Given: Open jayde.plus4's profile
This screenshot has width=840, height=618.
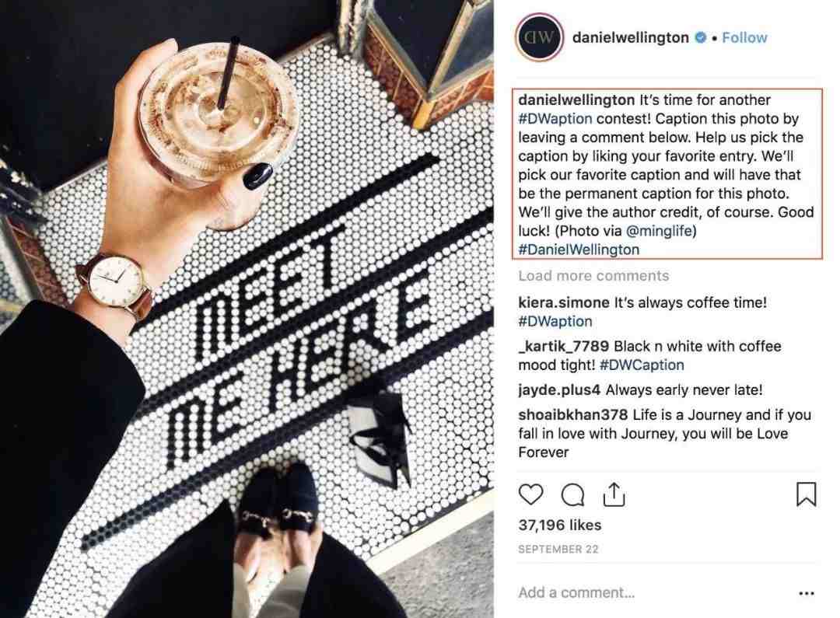Looking at the screenshot, I should [559, 390].
